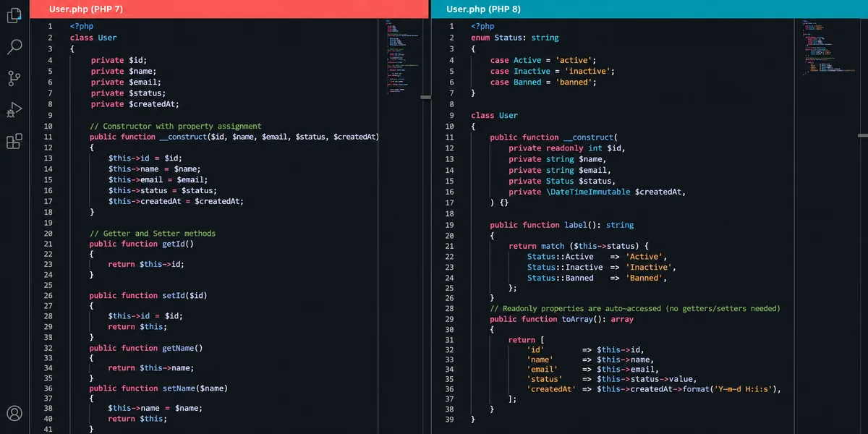Click 'public function getName()' line

[146, 348]
